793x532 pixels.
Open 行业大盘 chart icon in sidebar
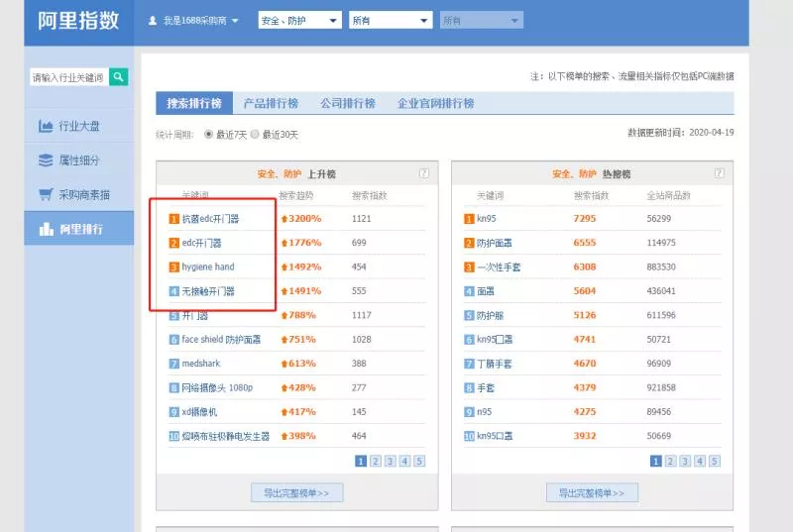click(46, 126)
